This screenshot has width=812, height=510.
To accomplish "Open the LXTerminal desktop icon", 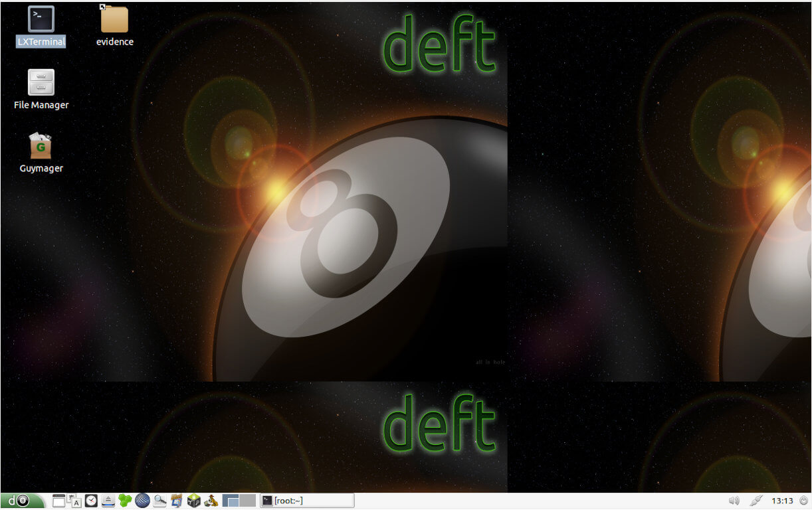I will pos(41,27).
